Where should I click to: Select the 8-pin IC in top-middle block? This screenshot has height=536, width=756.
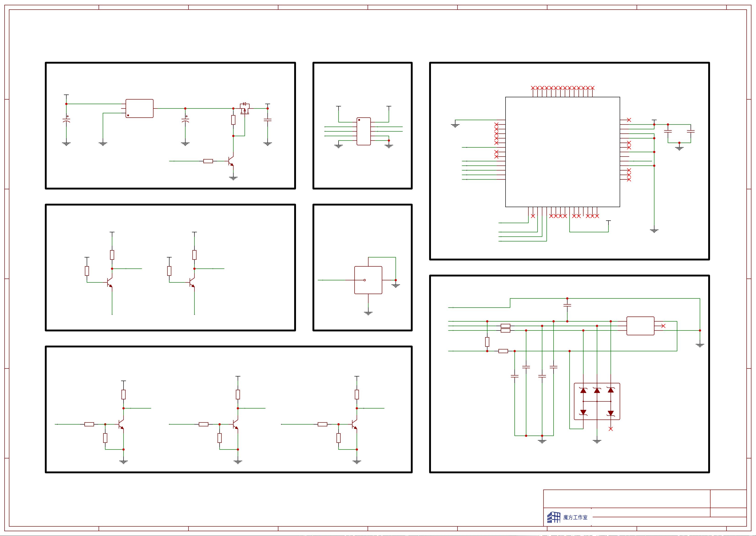click(363, 131)
